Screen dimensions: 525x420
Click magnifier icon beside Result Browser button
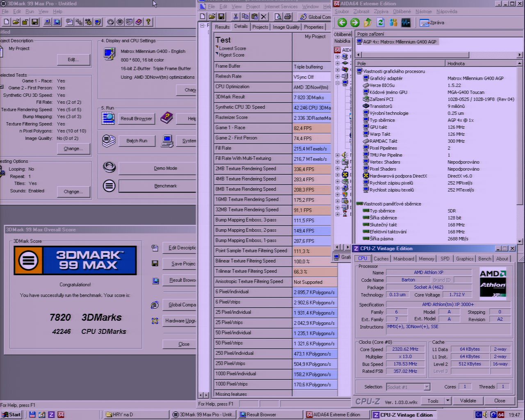pyautogui.click(x=108, y=119)
